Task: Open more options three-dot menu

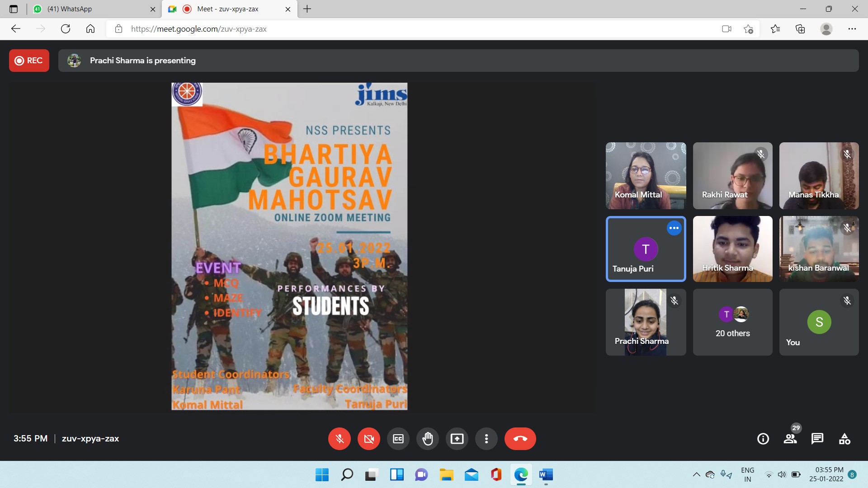Action: pos(486,439)
